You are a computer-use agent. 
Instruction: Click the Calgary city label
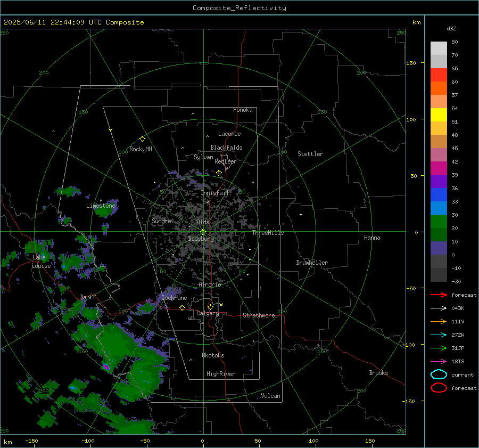[x=208, y=313]
